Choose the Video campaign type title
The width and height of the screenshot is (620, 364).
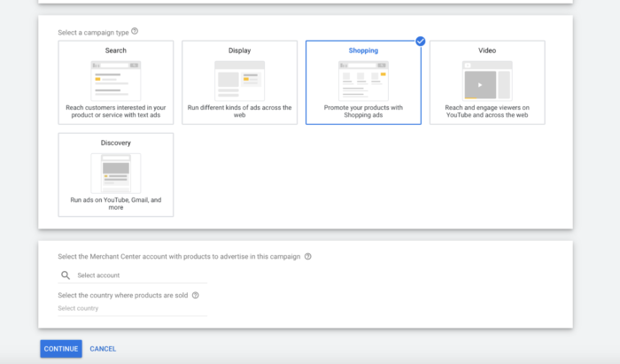click(x=487, y=50)
